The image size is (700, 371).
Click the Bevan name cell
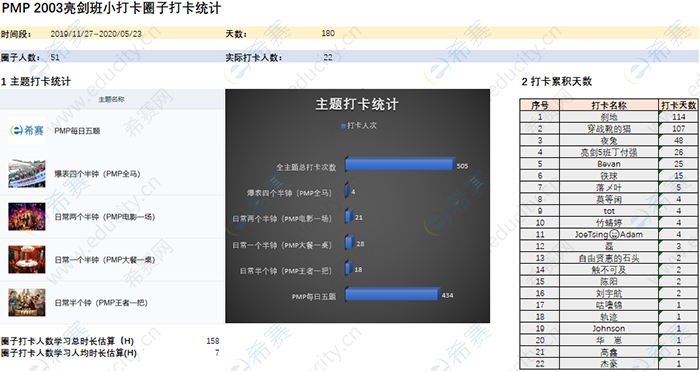(x=609, y=164)
